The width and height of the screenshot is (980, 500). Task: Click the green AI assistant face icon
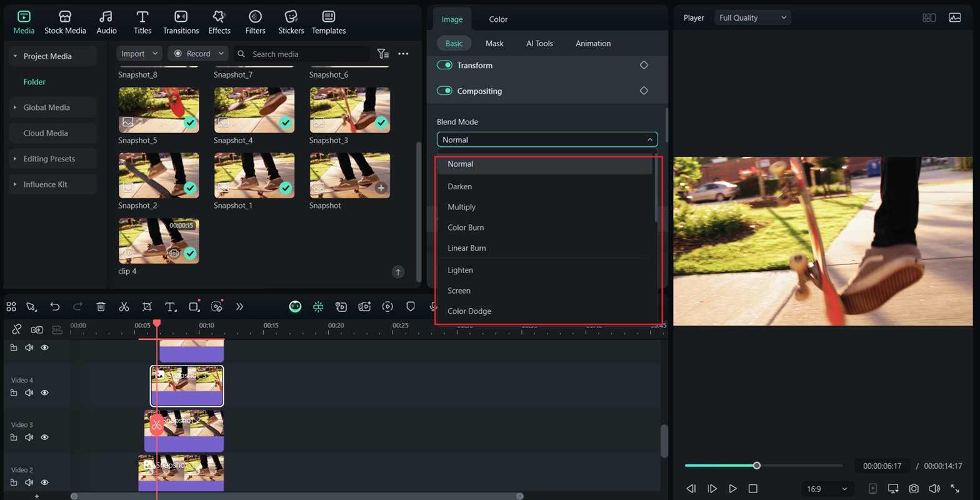[295, 306]
